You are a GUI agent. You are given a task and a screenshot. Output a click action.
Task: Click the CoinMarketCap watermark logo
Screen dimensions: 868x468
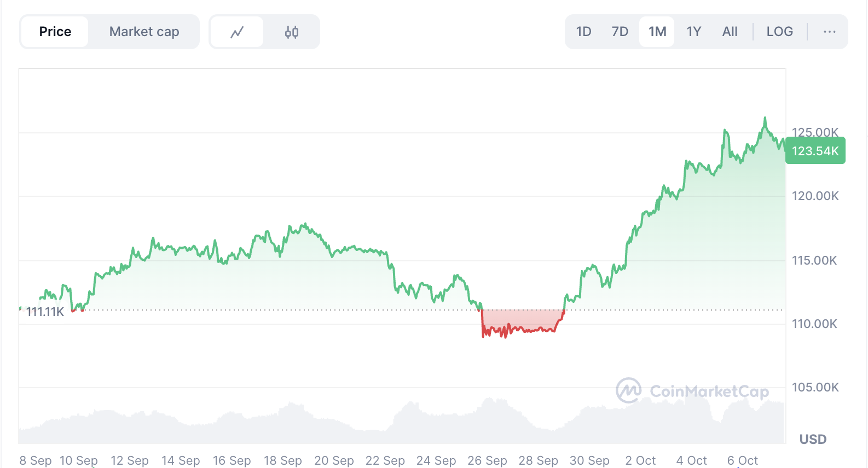[x=692, y=391]
